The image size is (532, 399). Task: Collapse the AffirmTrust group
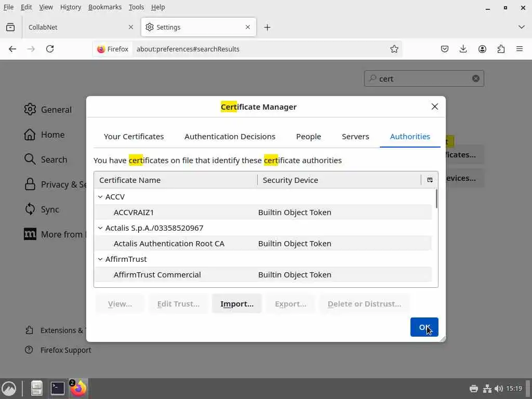click(x=100, y=259)
